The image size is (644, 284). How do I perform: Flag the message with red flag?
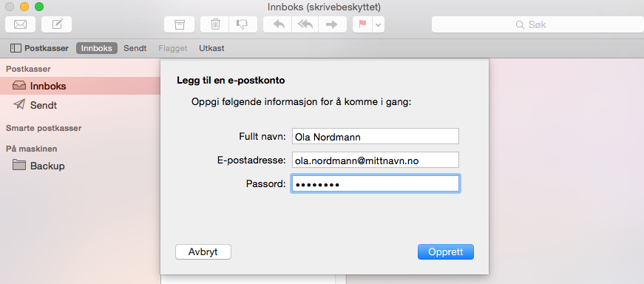click(x=362, y=24)
